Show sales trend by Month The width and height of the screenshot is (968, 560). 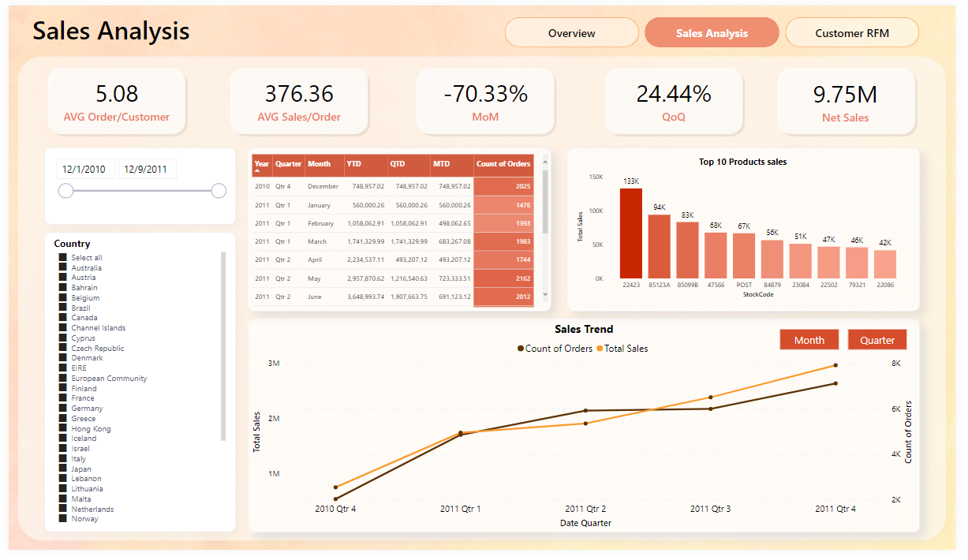pos(809,340)
